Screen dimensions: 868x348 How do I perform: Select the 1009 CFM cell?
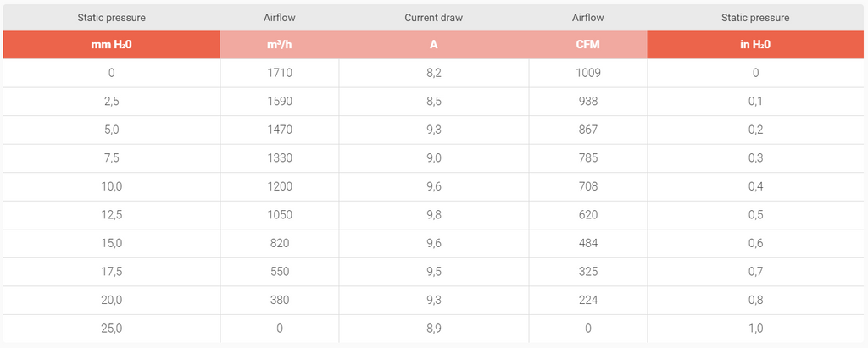coord(588,73)
